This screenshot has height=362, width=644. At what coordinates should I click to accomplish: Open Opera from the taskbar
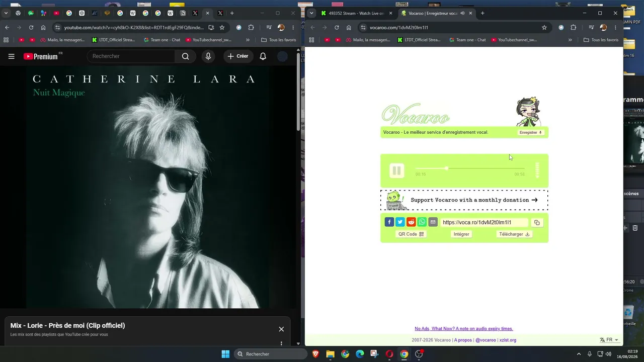(389, 354)
